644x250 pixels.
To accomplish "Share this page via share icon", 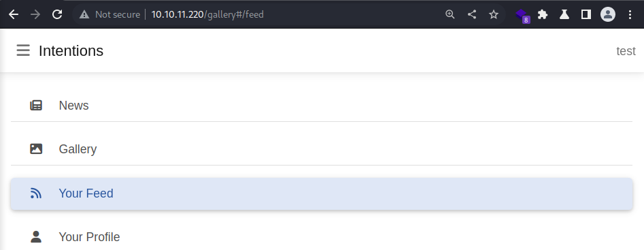I will click(x=472, y=14).
